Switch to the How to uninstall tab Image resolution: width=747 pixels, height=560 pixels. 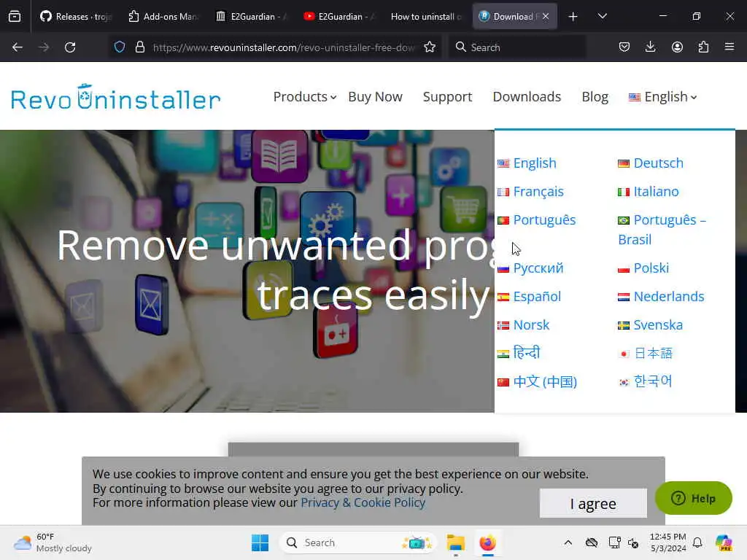point(426,16)
